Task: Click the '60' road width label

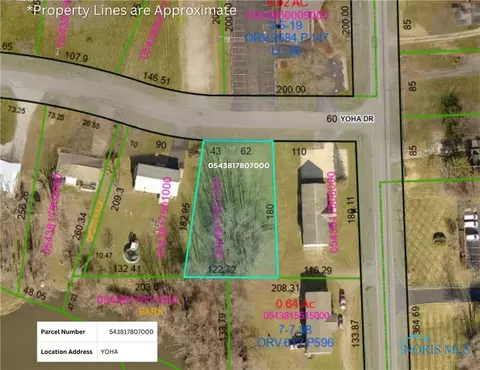Action: tap(332, 119)
